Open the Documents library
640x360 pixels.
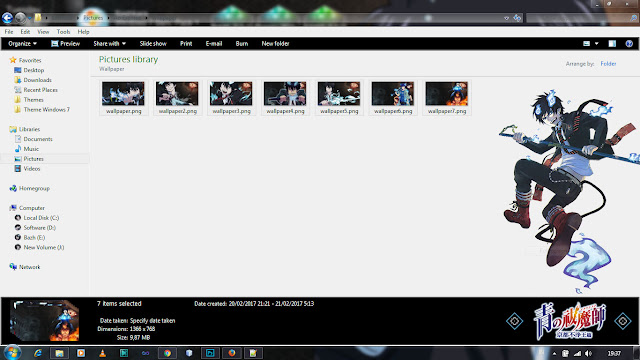click(33, 139)
